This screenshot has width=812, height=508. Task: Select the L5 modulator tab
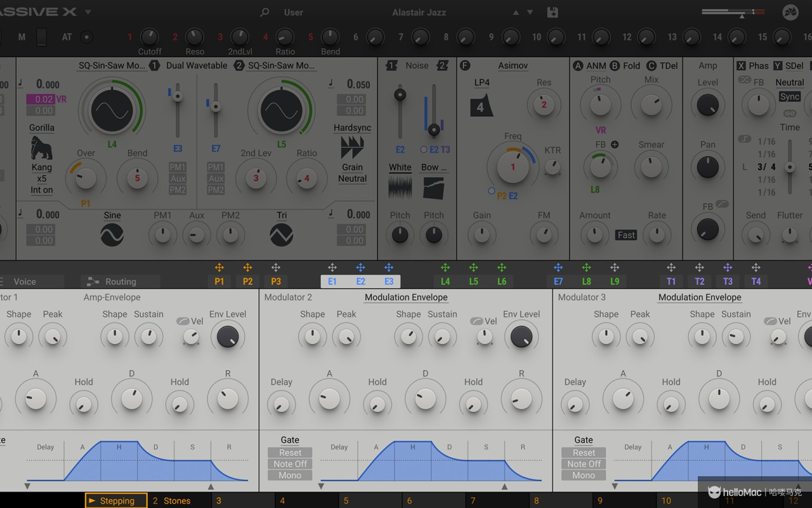pos(474,281)
